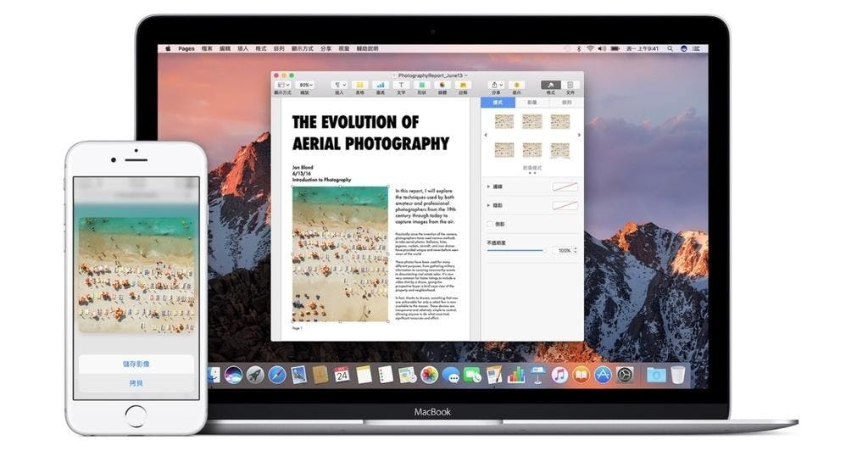Open the Edit (編輯) menu

225,48
